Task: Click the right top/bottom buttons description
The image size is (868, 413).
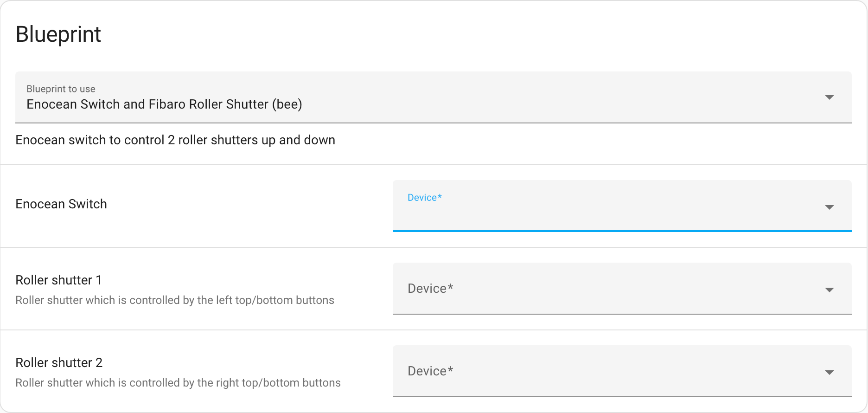Action: coord(178,383)
